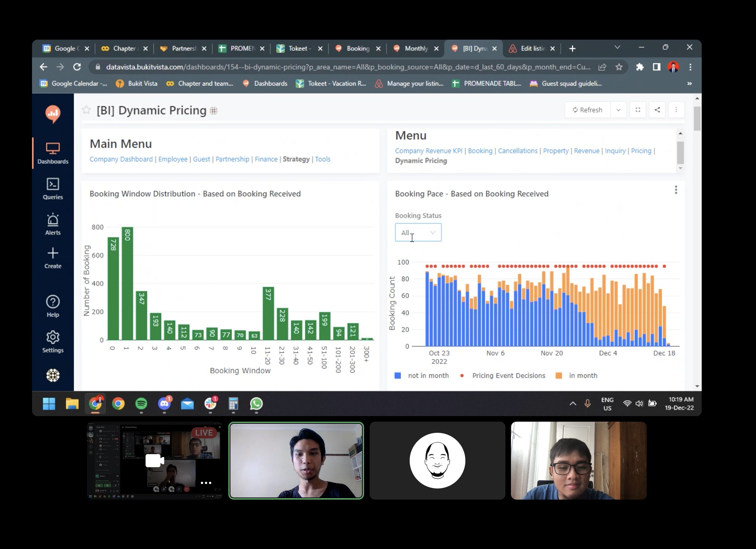Toggle the not in month legend entry

422,375
